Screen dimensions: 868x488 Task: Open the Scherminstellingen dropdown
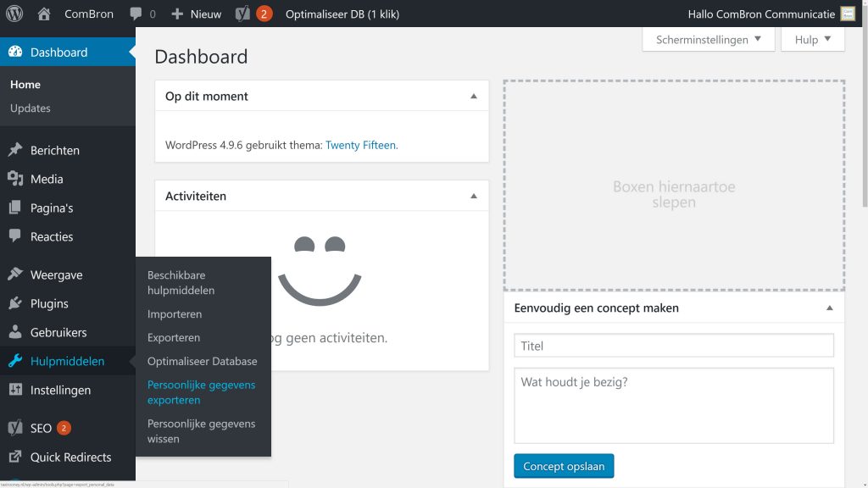[x=709, y=39]
